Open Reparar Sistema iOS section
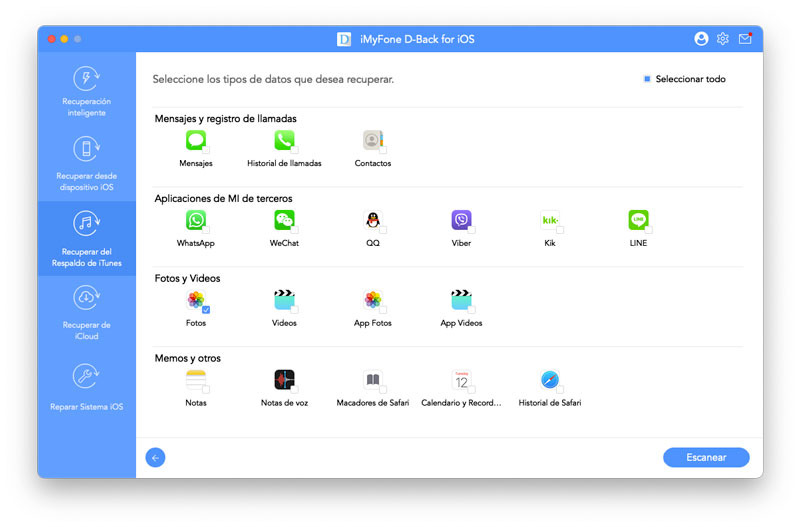This screenshot has height=527, width=800. [86, 388]
